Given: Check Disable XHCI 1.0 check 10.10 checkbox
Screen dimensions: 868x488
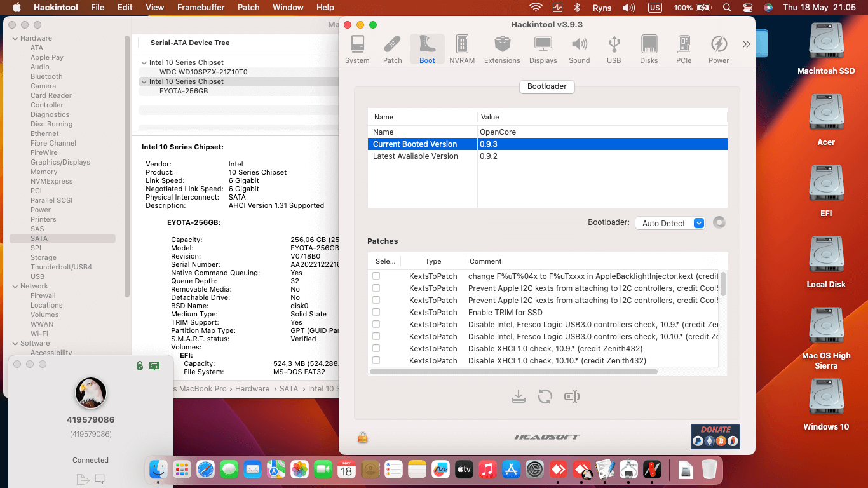Looking at the screenshot, I should tap(376, 360).
